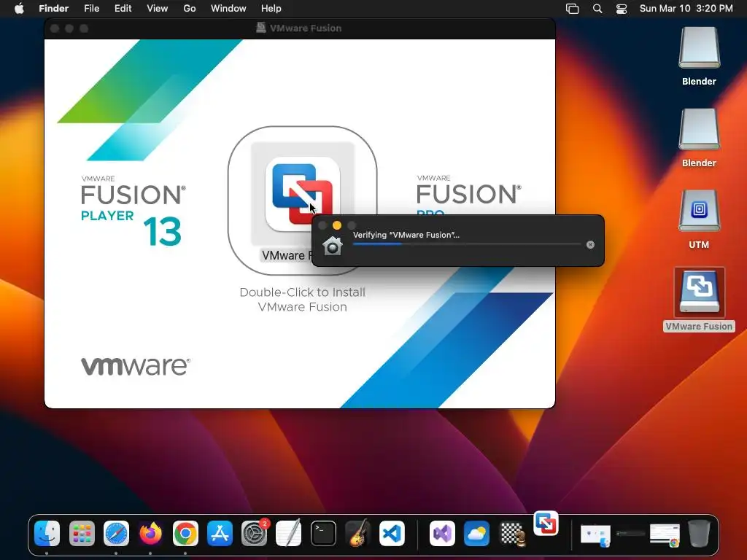Open the Trash in the Dock
Viewport: 747px width, 560px height.
point(699,533)
